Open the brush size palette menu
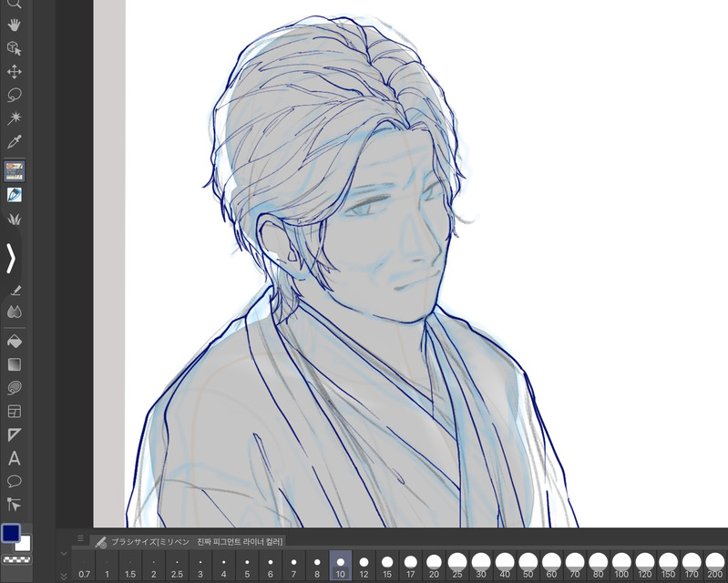This screenshot has height=583, width=728. pyautogui.click(x=80, y=538)
